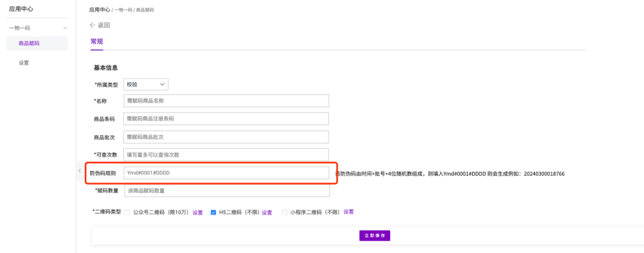Open 设置 link next to H5二维码
Viewport: 644px width, 253px height.
(x=267, y=213)
